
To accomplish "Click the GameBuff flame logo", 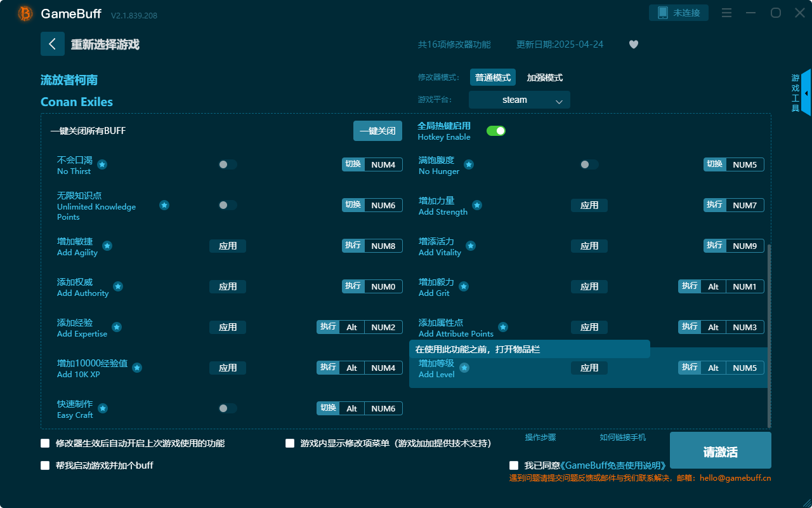I will [24, 13].
